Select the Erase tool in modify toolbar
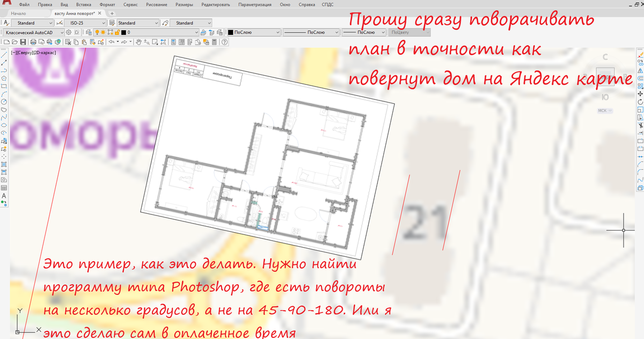This screenshot has height=339, width=644. pos(640,55)
